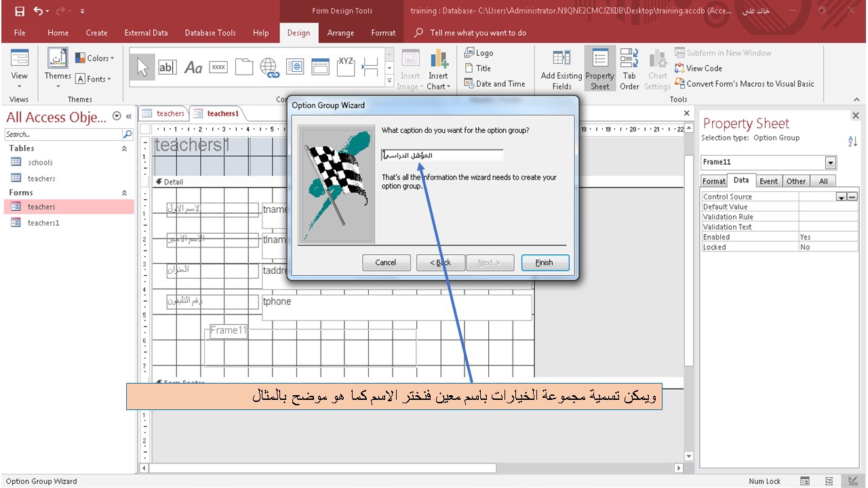This screenshot has height=488, width=868.
Task: Open the schools table in navigation pane
Action: [x=40, y=162]
